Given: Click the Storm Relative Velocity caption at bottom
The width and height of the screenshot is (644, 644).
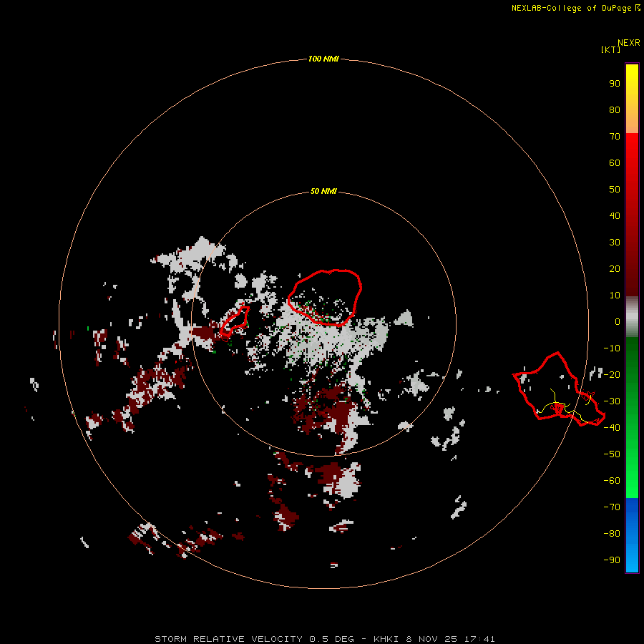Looking at the screenshot, I should [324, 639].
